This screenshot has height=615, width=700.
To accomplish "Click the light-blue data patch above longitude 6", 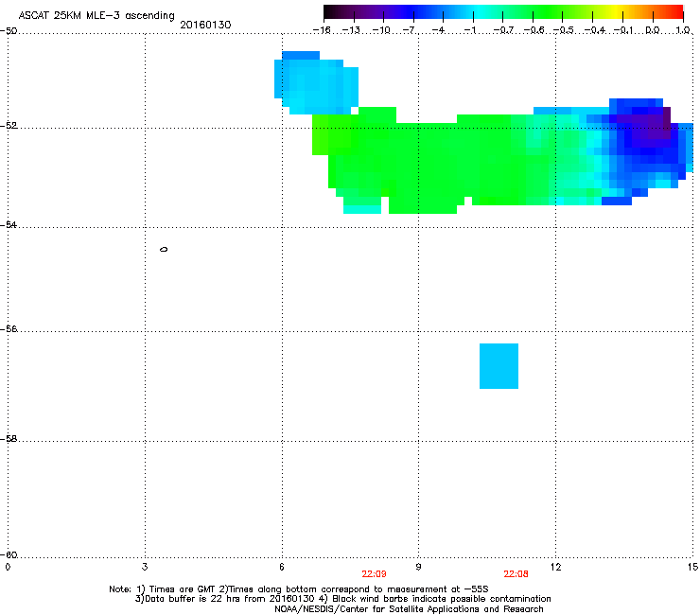I will point(316,83).
